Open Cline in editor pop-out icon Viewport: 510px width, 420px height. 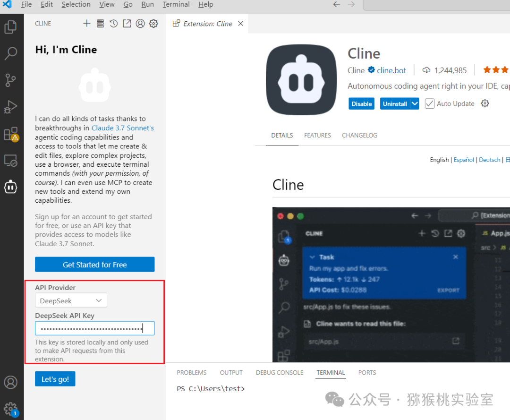pos(127,24)
